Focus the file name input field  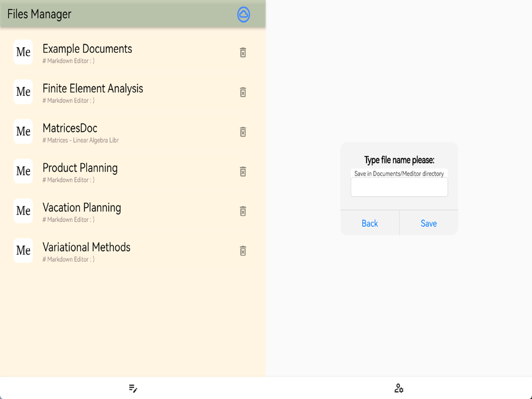point(400,187)
